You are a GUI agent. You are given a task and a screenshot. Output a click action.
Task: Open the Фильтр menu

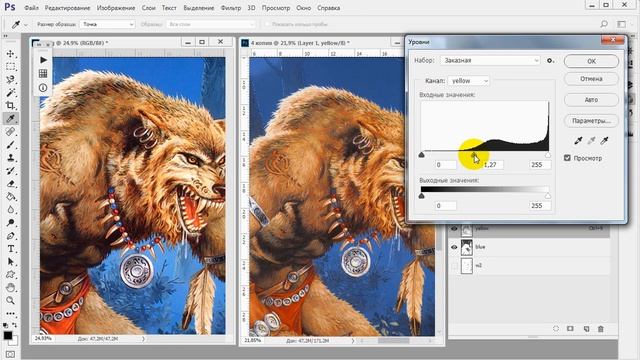[231, 8]
